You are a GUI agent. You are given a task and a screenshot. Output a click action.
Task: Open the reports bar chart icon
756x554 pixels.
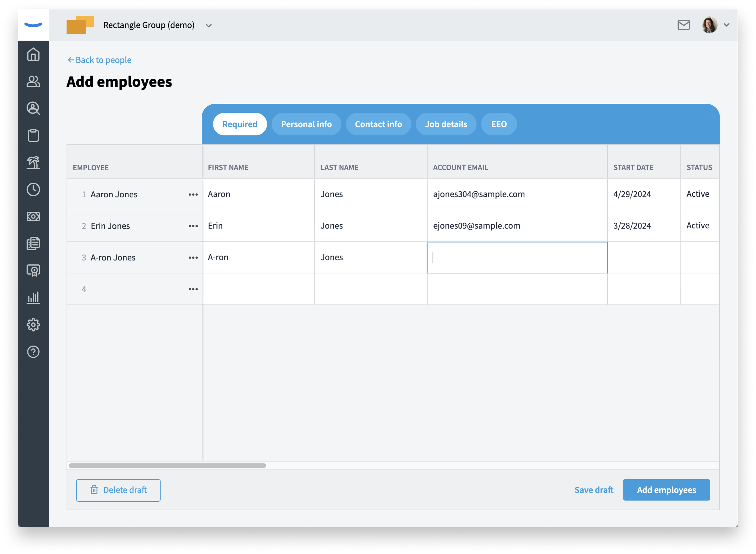point(33,297)
